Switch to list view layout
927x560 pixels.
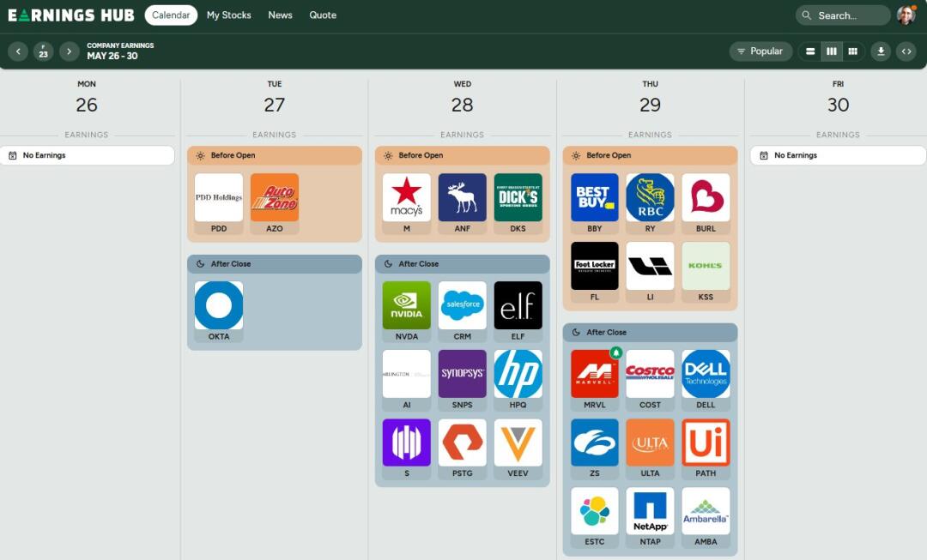pos(810,51)
